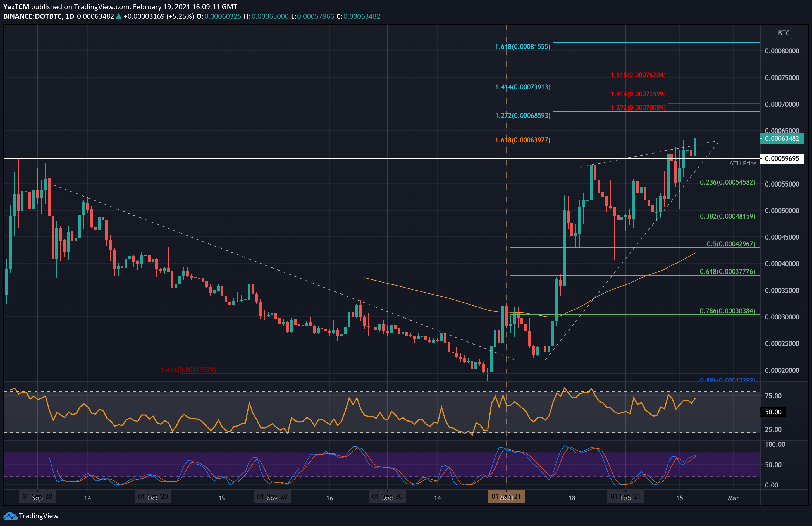Click the red 1.414(0.00019279) label
This screenshot has width=812, height=526.
(x=188, y=370)
